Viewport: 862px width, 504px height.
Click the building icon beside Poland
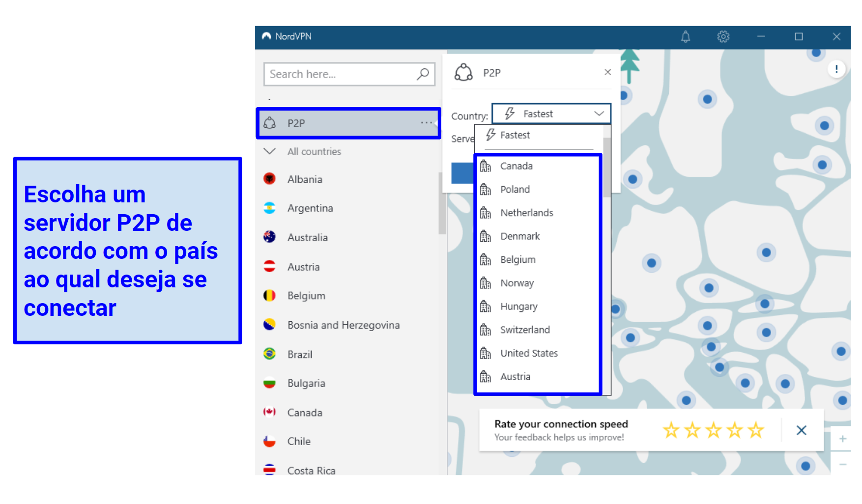486,189
